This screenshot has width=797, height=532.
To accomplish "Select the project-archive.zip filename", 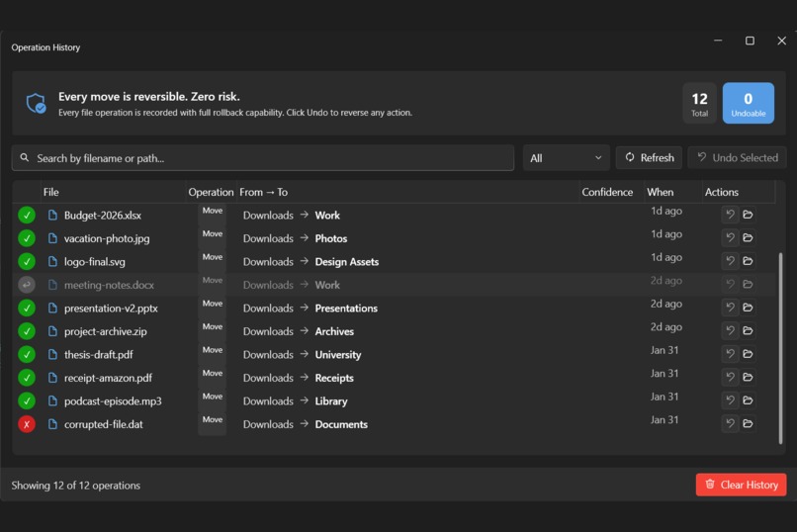I will (x=105, y=331).
